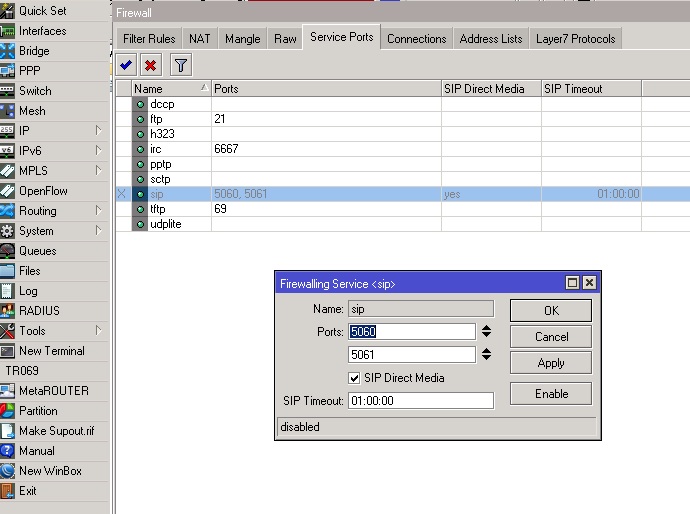The height and width of the screenshot is (514, 690).
Task: Open PPP menu icon
Action: pos(7,71)
